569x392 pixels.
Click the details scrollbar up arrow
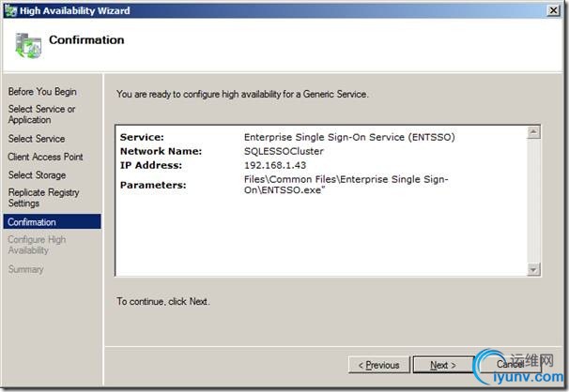point(533,132)
